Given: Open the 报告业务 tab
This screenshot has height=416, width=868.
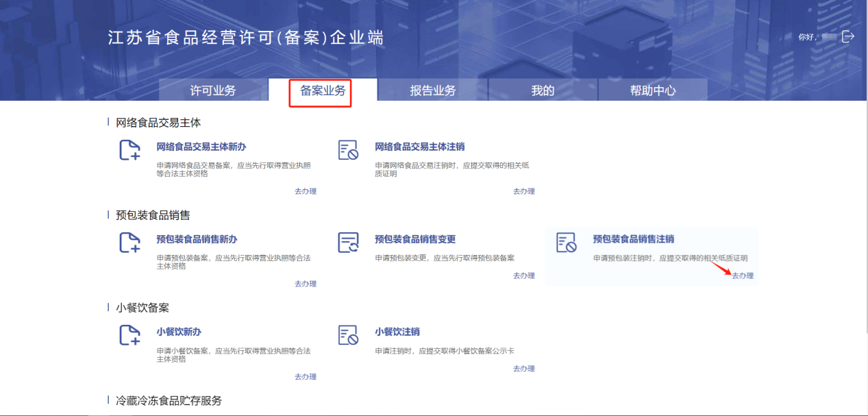Looking at the screenshot, I should 432,90.
